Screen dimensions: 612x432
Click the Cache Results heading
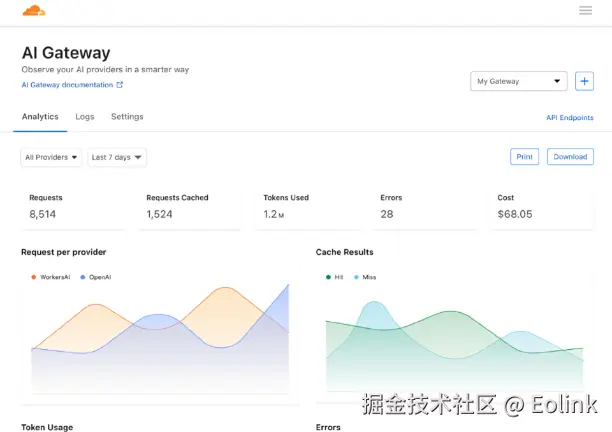[x=345, y=252]
